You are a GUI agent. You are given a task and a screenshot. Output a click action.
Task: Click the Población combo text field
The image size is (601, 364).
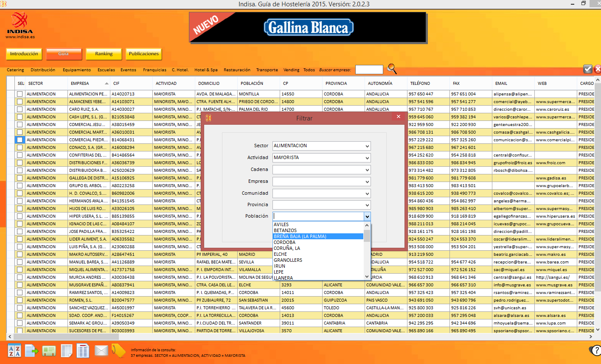(x=318, y=216)
